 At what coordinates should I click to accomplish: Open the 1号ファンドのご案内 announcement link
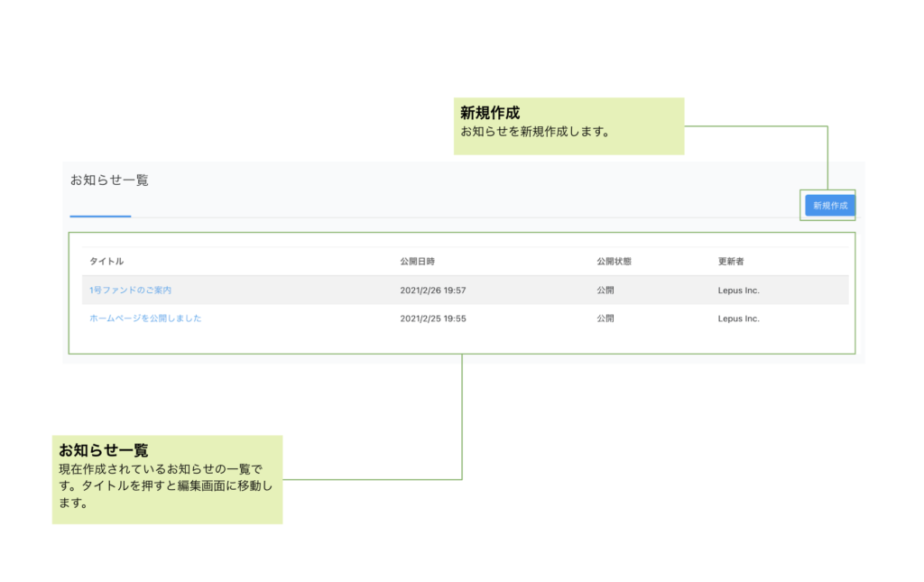point(130,291)
